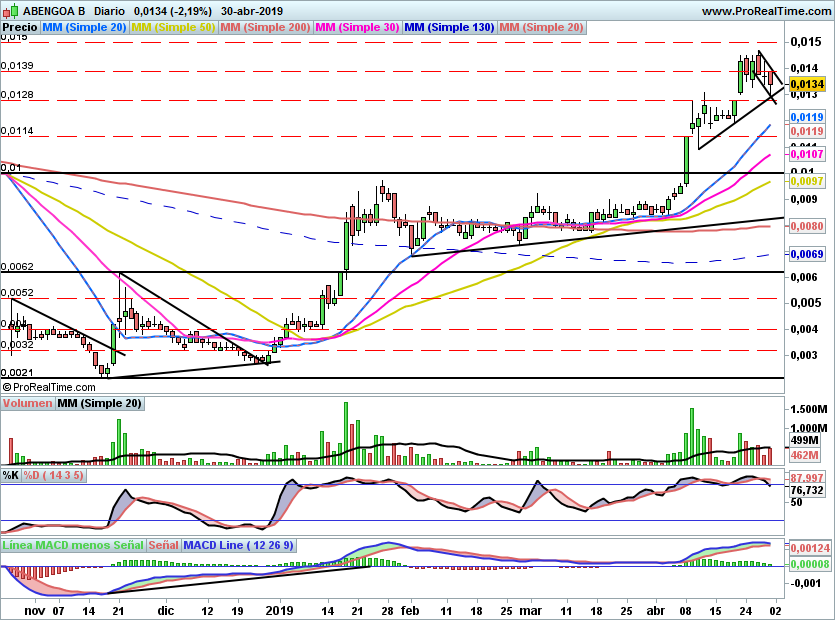This screenshot has width=835, height=620.
Task: Click the 0,0114 level label
Action: coord(17,130)
